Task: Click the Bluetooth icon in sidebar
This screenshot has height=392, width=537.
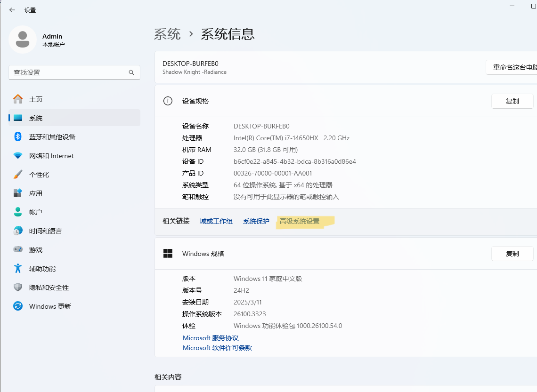Action: pos(18,137)
